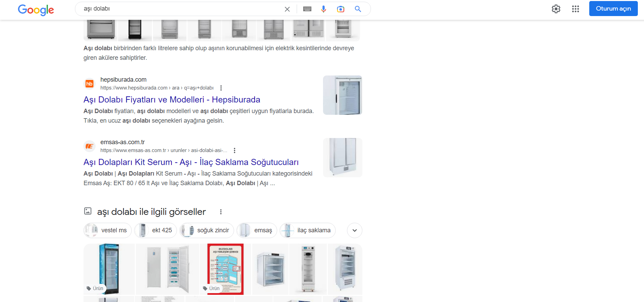
Task: Click black fridge thumbnail in top strip
Action: pyautogui.click(x=135, y=30)
